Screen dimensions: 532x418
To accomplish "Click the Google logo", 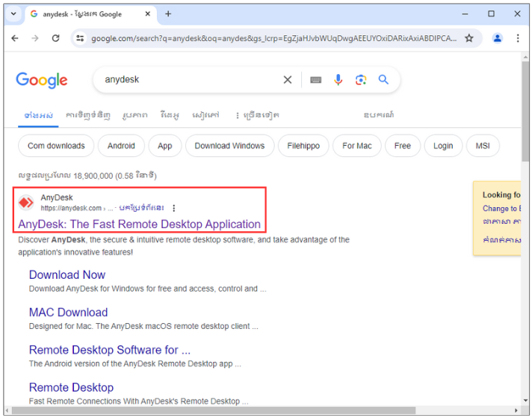I will [x=41, y=80].
